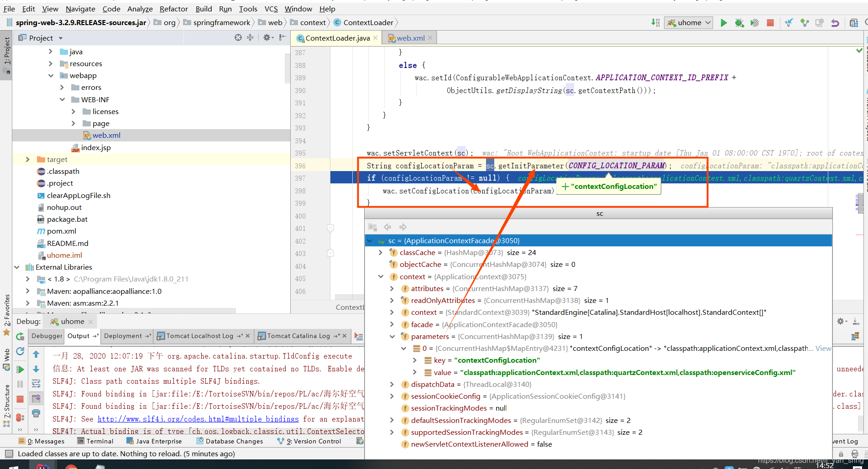Screen dimensions: 868x469
Task: Open Project panel settings gear
Action: [268, 38]
